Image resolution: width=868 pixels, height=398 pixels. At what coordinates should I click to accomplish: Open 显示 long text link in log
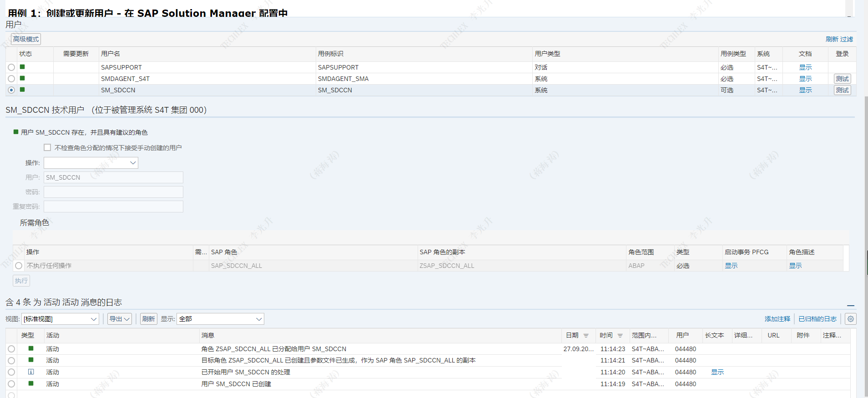click(x=717, y=372)
